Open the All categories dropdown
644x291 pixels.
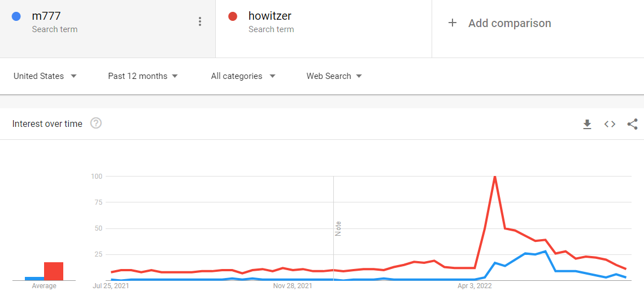click(243, 76)
